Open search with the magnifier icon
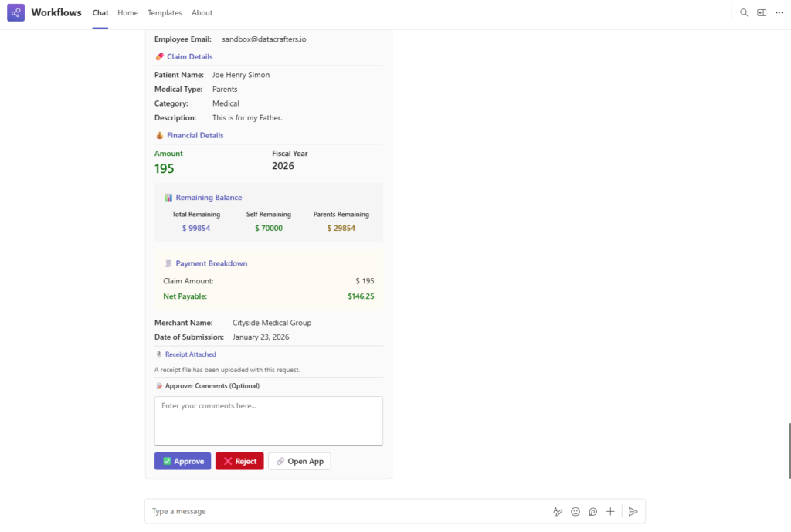The image size is (791, 532). [x=744, y=12]
